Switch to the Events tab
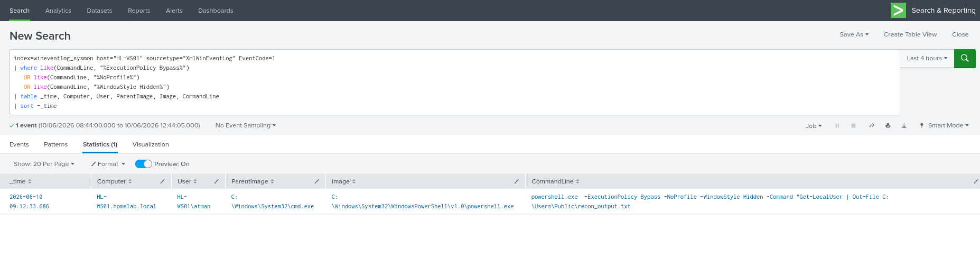Image resolution: width=980 pixels, height=258 pixels. (x=19, y=144)
